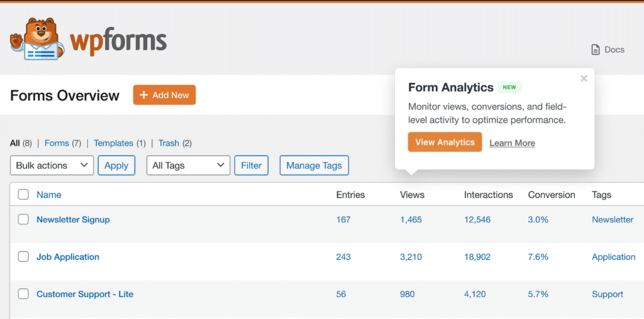Click the Apply button

coord(116,165)
